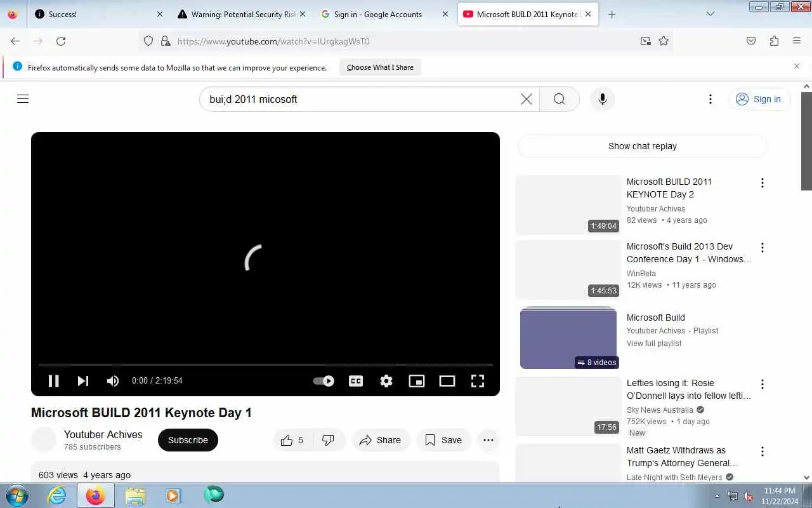Open Firefox extensions menu

774,41
